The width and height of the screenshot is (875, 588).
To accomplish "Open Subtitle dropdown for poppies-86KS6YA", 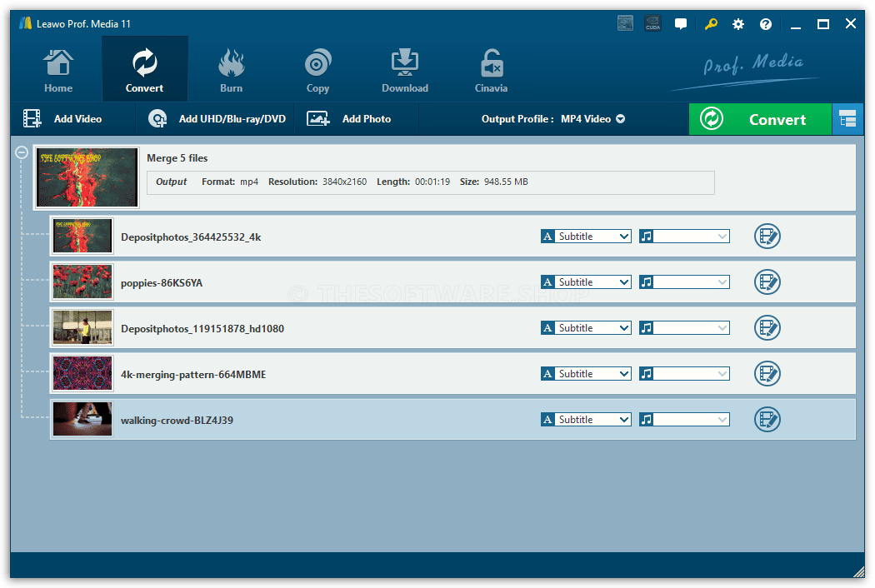I will click(x=586, y=282).
